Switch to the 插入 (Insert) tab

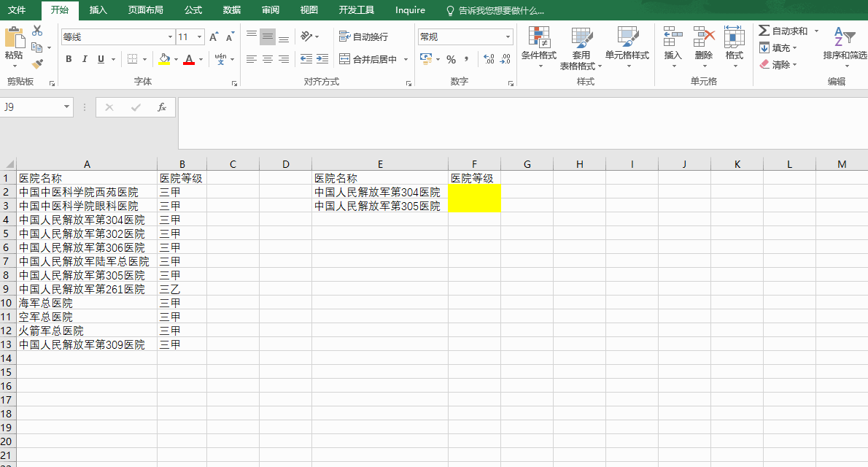[x=98, y=10]
